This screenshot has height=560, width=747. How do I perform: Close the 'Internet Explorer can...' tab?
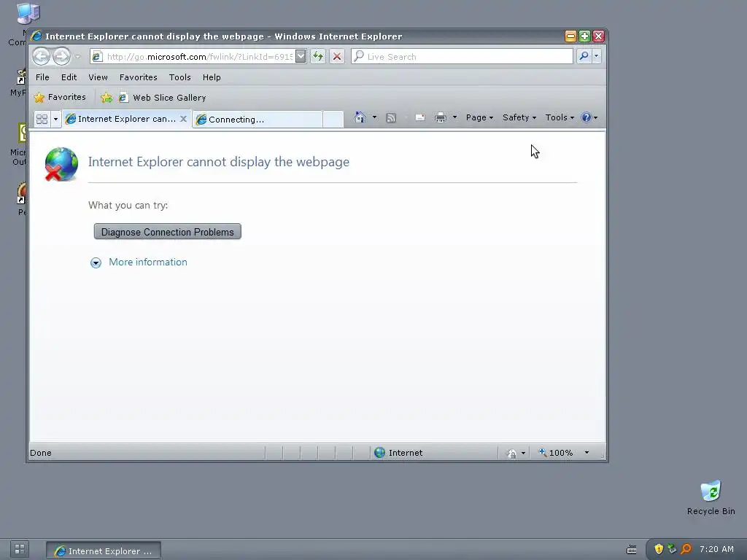(183, 119)
